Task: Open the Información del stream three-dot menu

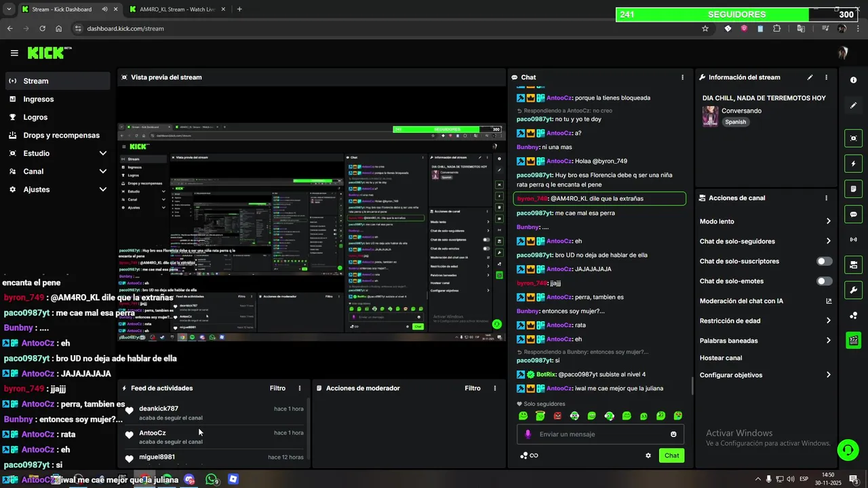Action: click(x=826, y=77)
